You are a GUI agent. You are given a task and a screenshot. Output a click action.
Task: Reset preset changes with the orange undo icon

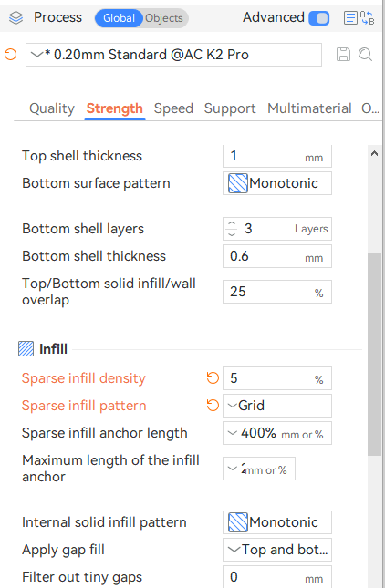coord(11,55)
